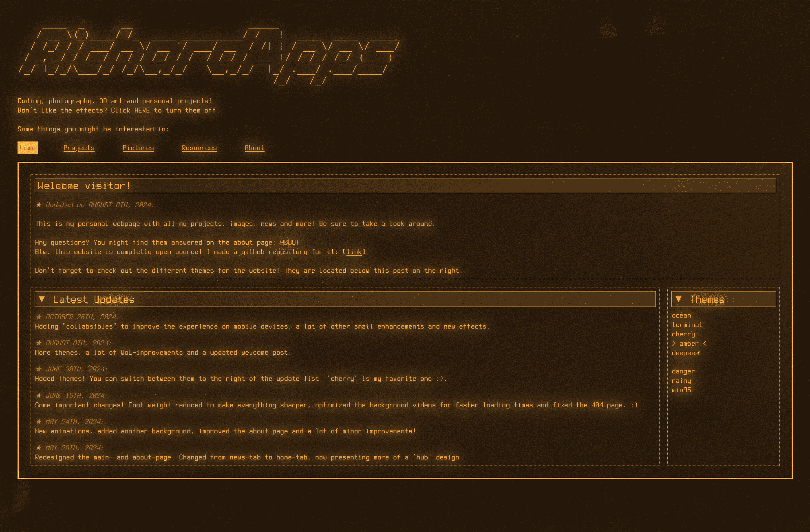Toggle the amber theme selection
This screenshot has width=810, height=532.
point(689,343)
